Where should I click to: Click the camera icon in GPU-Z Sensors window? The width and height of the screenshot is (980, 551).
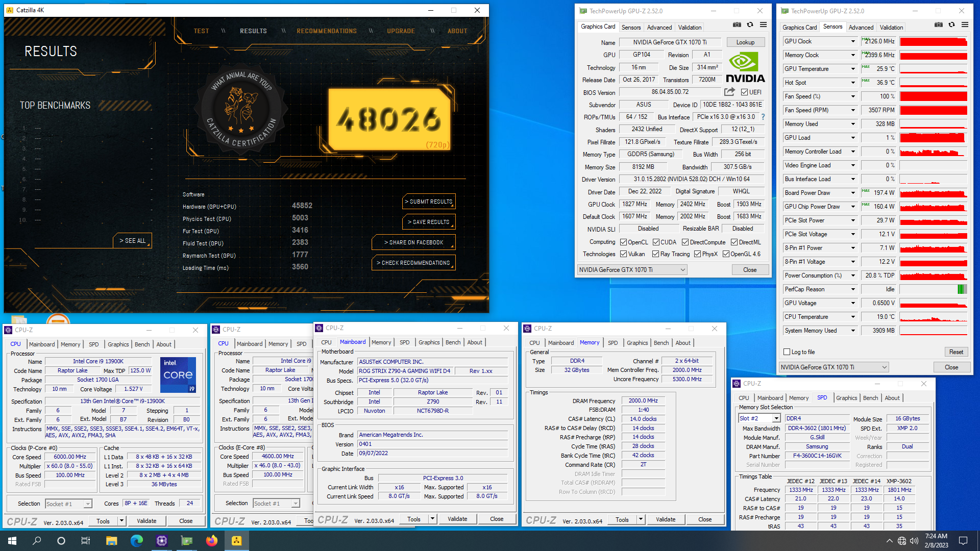tap(938, 25)
